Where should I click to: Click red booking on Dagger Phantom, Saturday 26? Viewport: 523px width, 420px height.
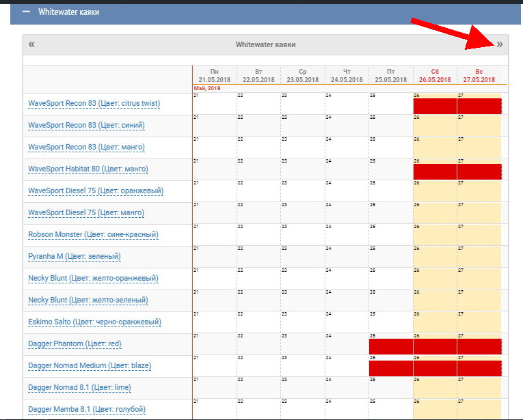click(x=435, y=347)
